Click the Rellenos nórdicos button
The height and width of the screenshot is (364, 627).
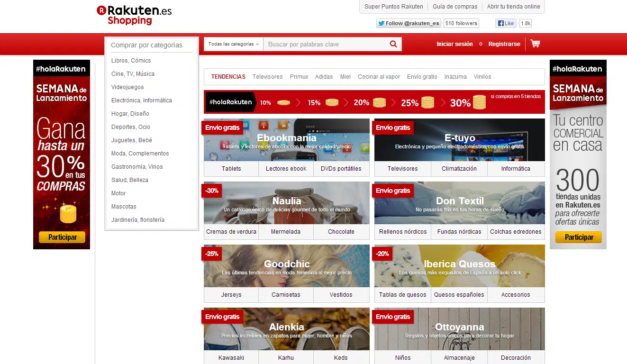coord(403,232)
